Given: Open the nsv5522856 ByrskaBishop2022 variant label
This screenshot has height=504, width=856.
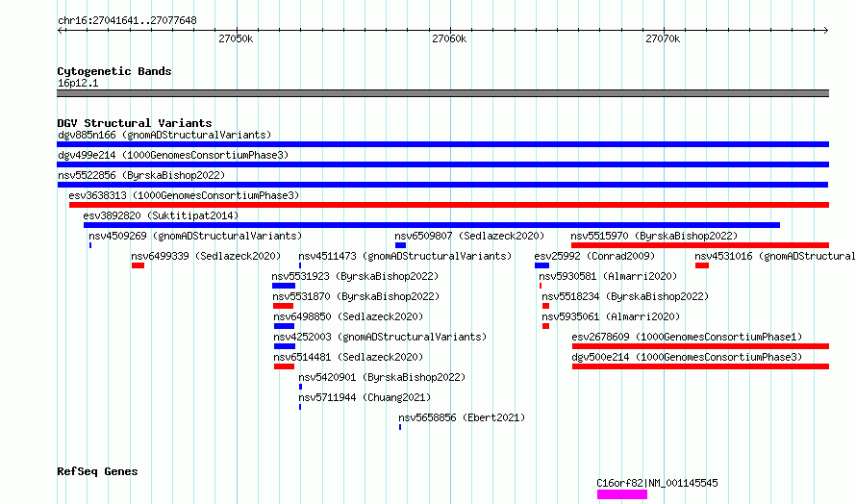Looking at the screenshot, I should [141, 175].
